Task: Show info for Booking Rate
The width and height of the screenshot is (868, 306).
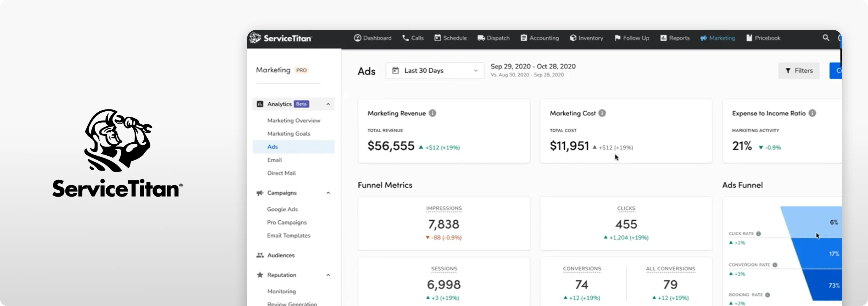Action: 767,295
